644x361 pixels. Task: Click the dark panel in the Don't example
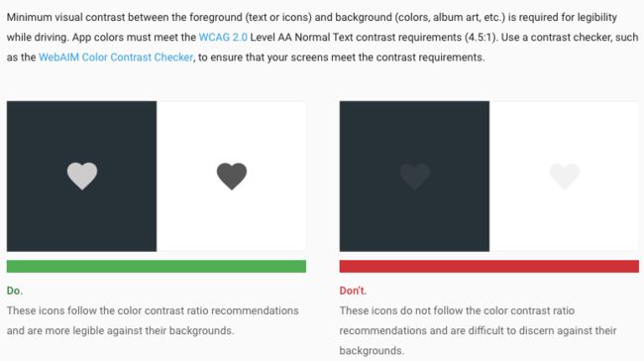[414, 176]
